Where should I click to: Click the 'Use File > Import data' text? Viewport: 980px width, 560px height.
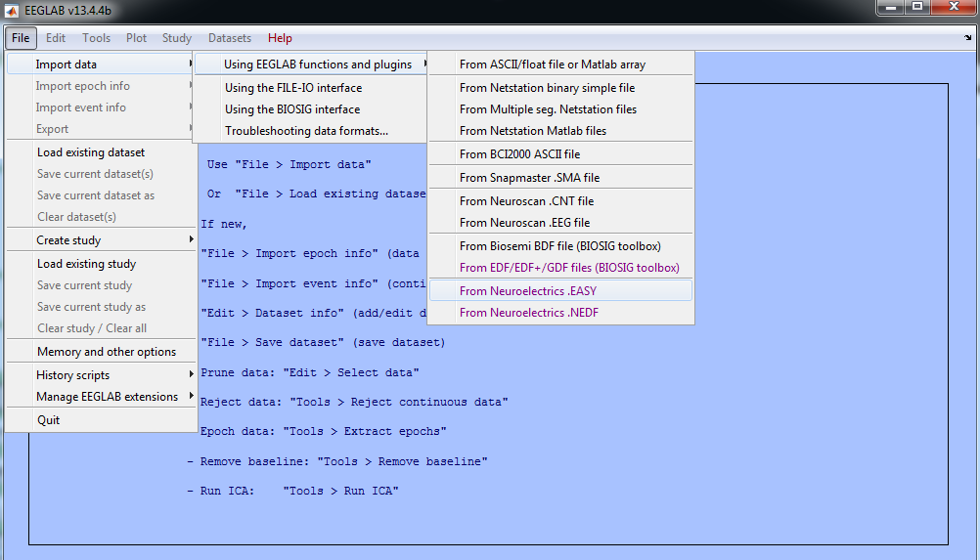pyautogui.click(x=289, y=165)
